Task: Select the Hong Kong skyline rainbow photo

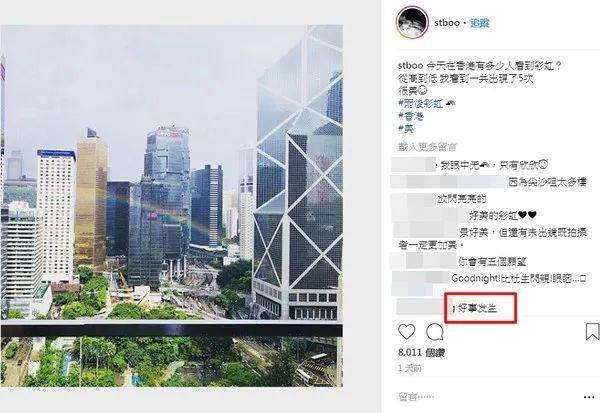Action: pos(171,206)
